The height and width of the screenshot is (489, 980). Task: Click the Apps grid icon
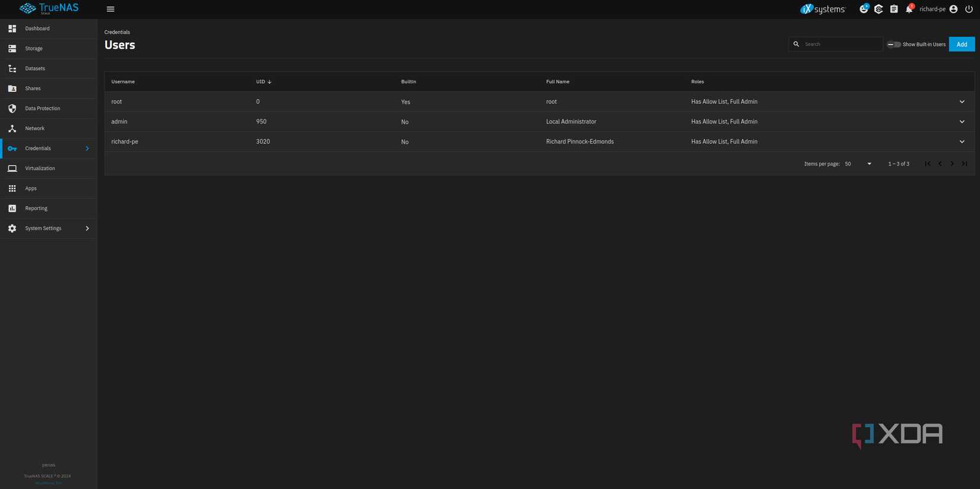click(x=12, y=188)
